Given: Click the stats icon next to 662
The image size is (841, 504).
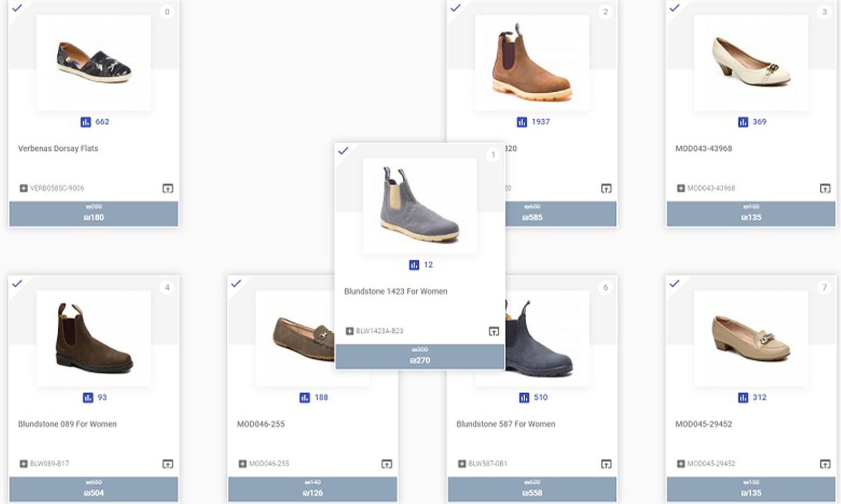Looking at the screenshot, I should 86,122.
